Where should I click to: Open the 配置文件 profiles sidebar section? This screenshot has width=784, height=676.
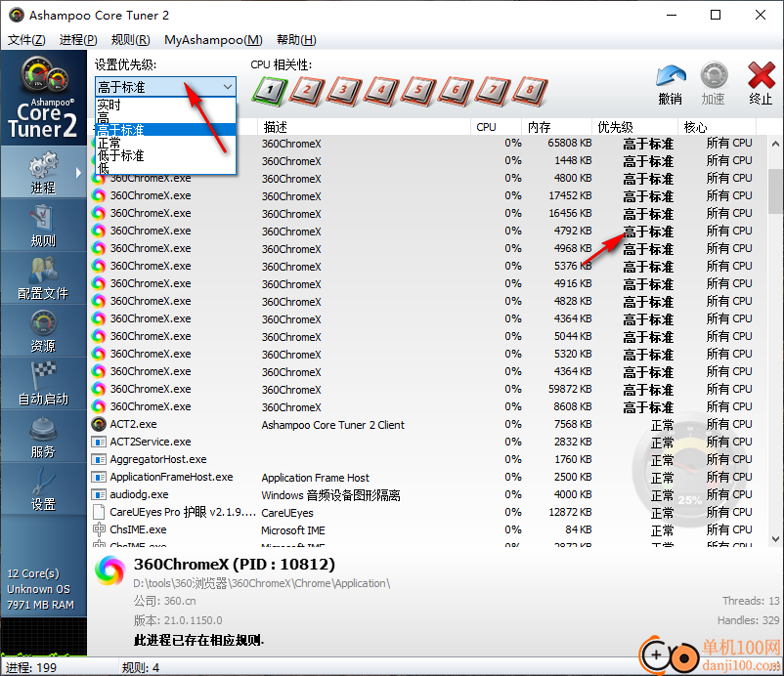click(43, 278)
